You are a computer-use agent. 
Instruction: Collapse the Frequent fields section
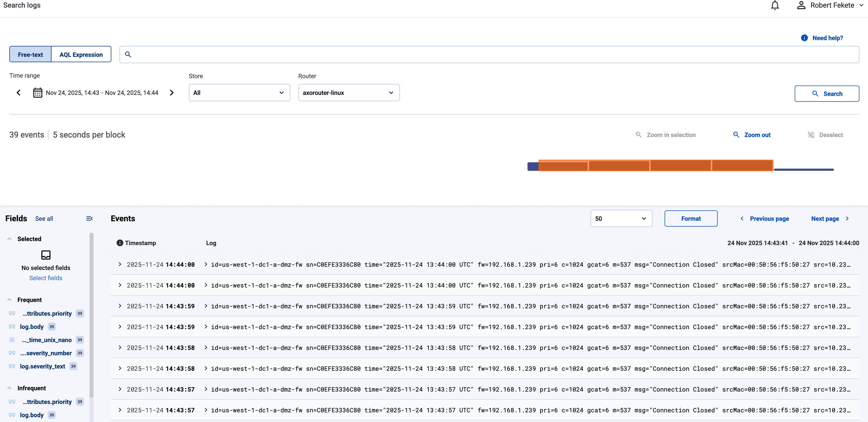click(x=9, y=299)
